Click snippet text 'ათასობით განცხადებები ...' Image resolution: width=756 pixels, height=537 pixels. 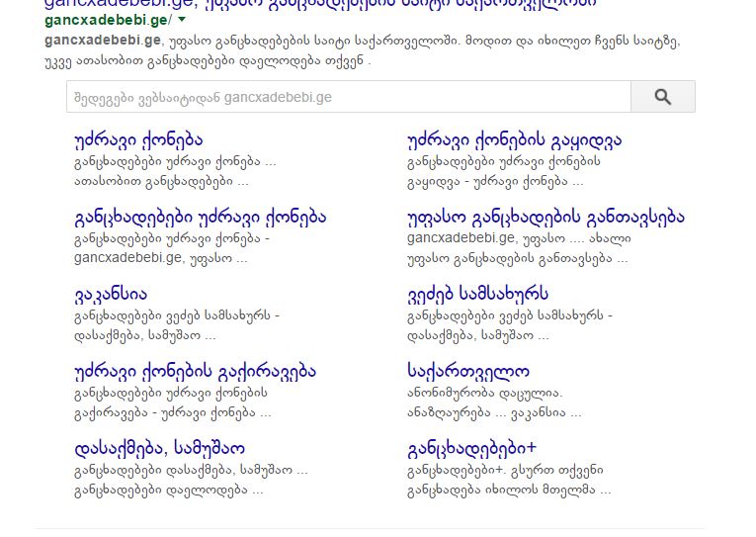tap(161, 181)
